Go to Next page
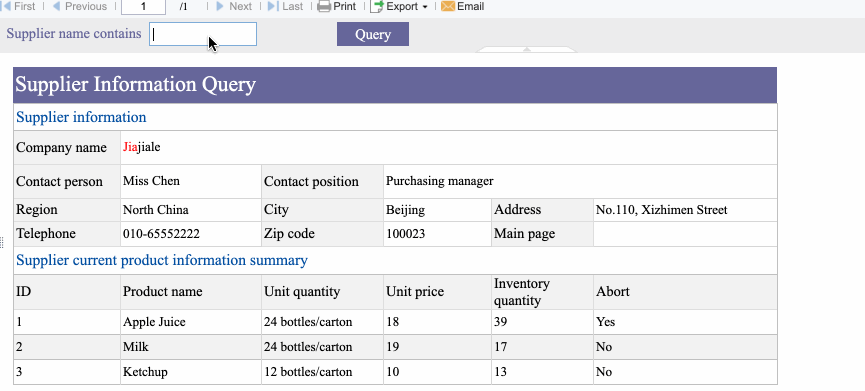 (x=234, y=7)
